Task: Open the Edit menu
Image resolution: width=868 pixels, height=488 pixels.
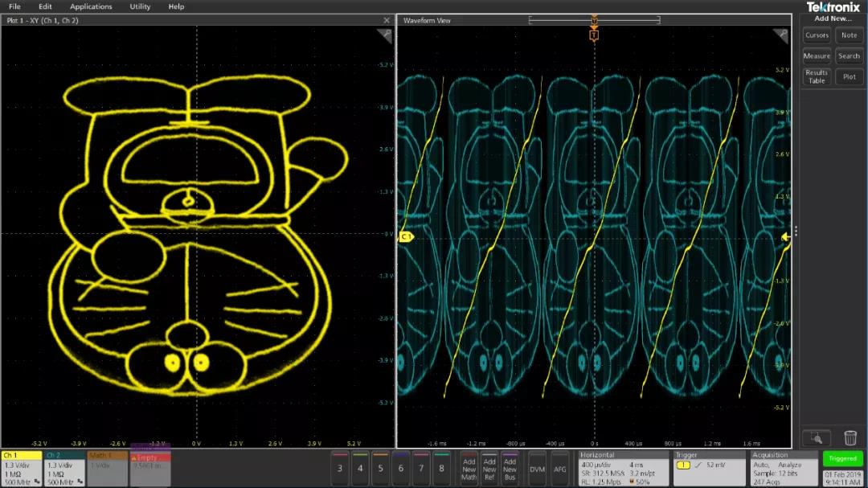Action: (45, 6)
